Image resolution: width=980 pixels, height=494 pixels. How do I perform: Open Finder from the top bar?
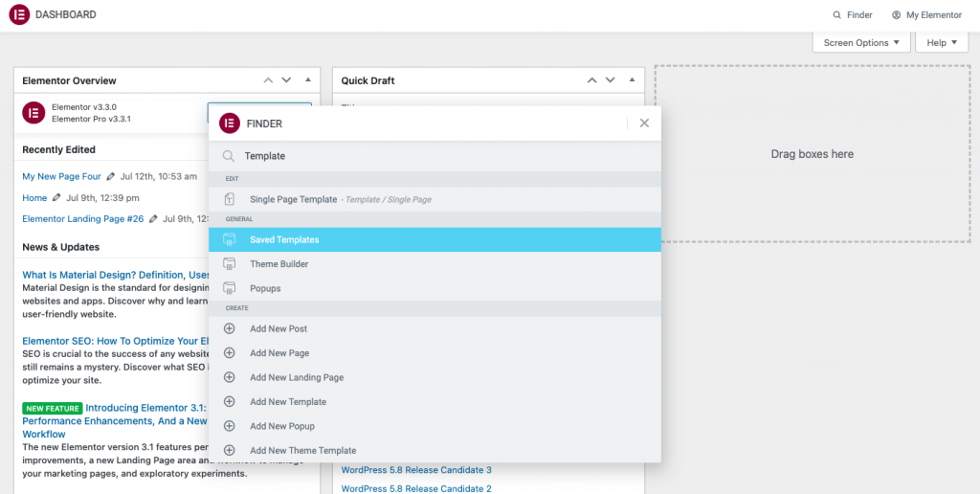[853, 15]
